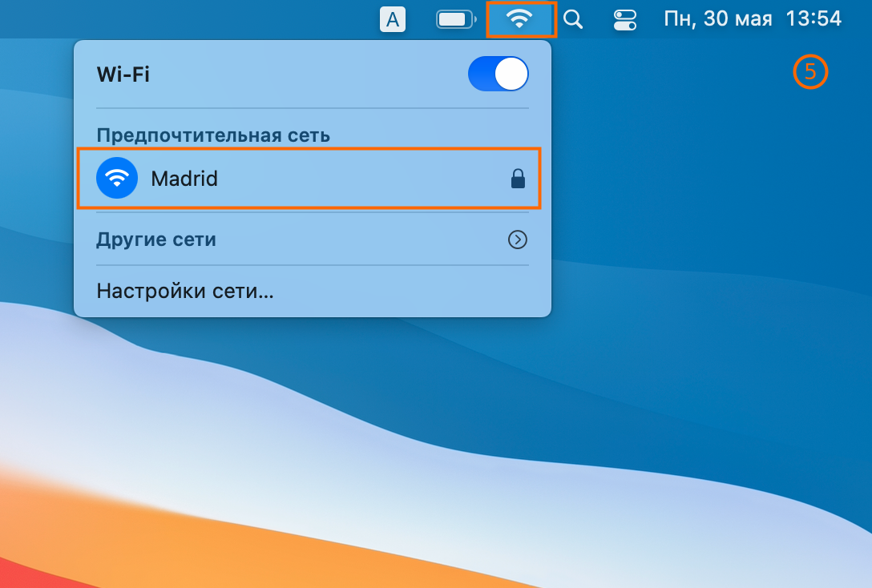
Task: Click the blue Wi-Fi icon beside Madrid
Action: click(117, 178)
